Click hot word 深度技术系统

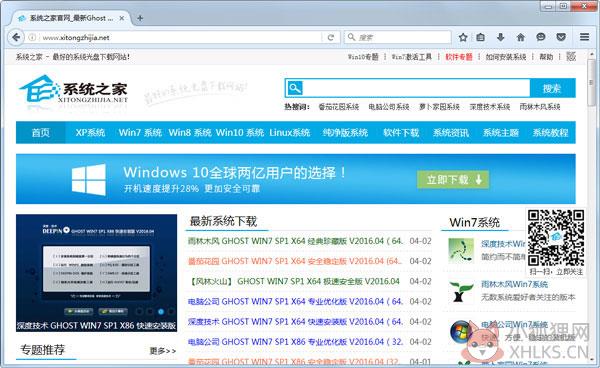pyautogui.click(x=490, y=107)
